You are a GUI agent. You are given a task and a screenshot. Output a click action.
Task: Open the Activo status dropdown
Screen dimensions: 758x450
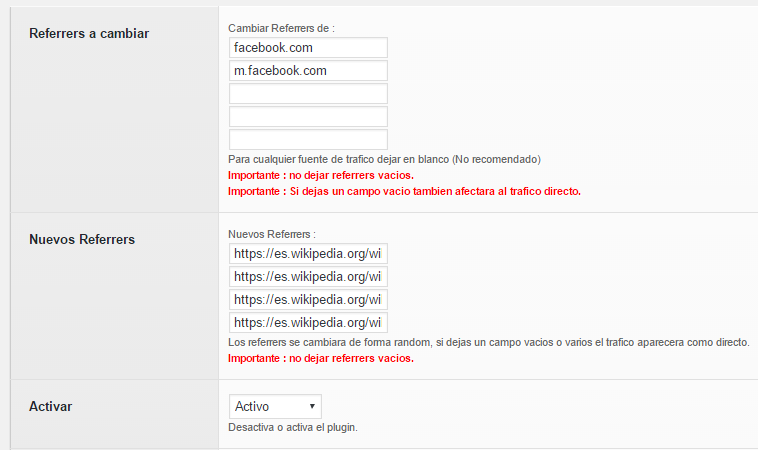[x=275, y=406]
